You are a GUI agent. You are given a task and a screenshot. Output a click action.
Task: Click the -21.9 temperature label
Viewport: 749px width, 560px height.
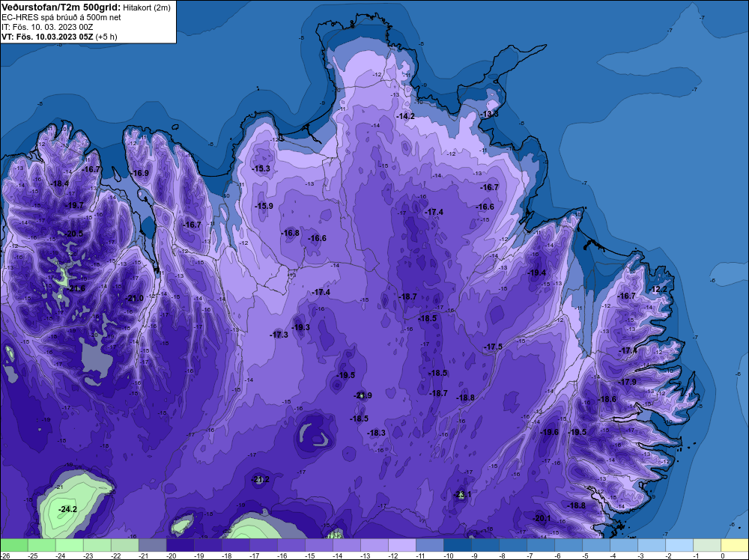tap(363, 396)
